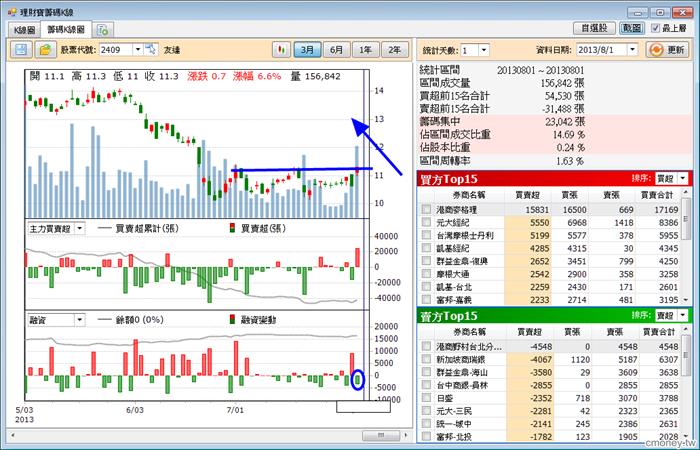Click the chart scrollbar left arrow

pyautogui.click(x=12, y=435)
